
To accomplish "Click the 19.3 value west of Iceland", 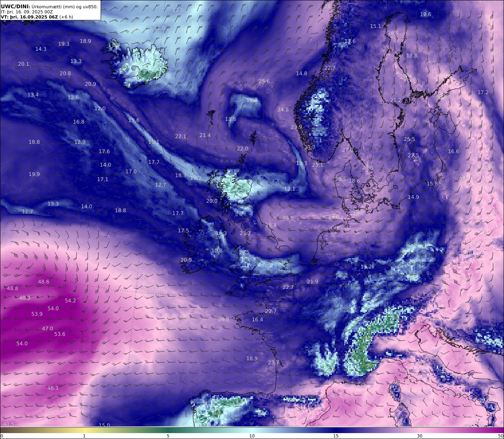I will pos(64,44).
